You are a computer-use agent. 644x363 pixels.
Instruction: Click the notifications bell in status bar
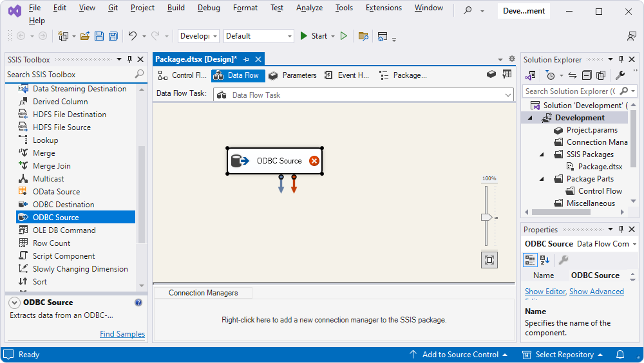click(620, 355)
